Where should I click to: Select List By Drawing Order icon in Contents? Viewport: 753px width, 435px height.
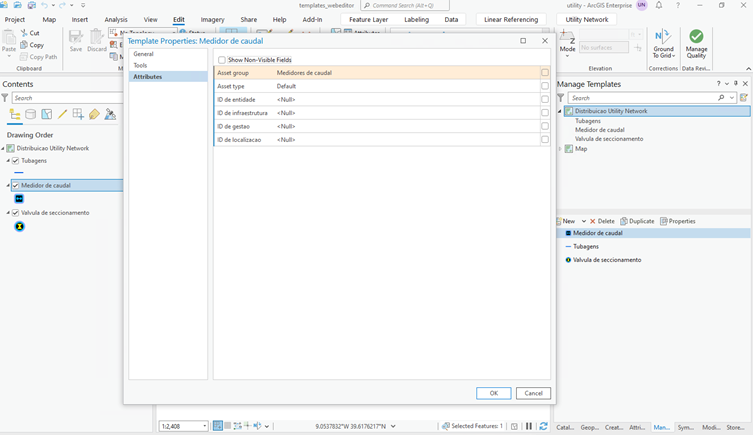pos(15,114)
